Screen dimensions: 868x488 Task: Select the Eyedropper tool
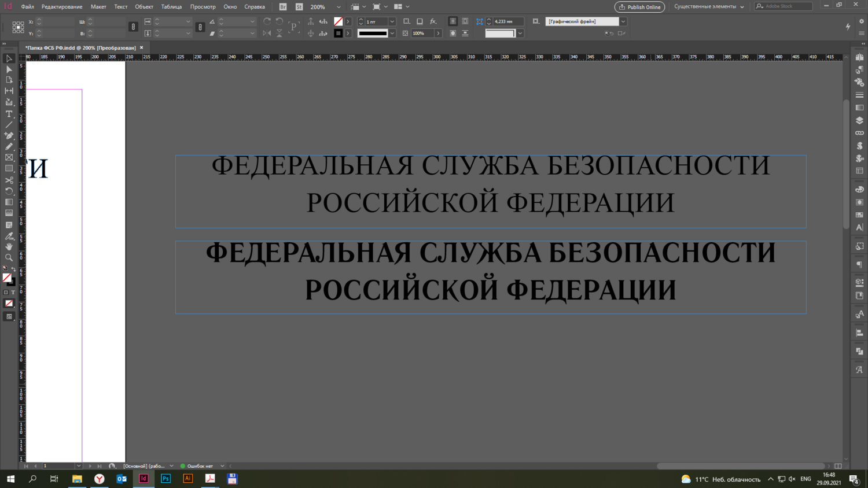[9, 236]
